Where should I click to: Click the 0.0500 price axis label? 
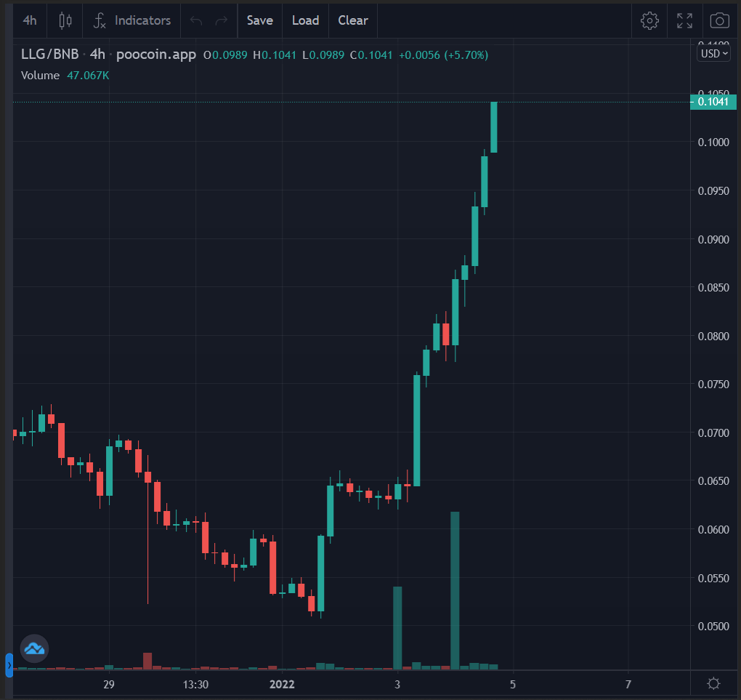point(713,626)
